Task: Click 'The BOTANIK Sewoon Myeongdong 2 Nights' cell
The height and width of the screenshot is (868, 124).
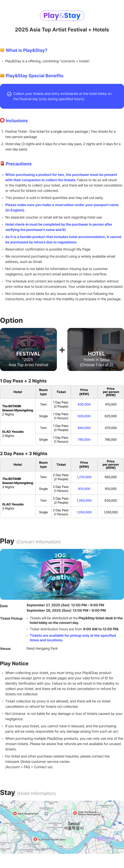Action: (18, 410)
